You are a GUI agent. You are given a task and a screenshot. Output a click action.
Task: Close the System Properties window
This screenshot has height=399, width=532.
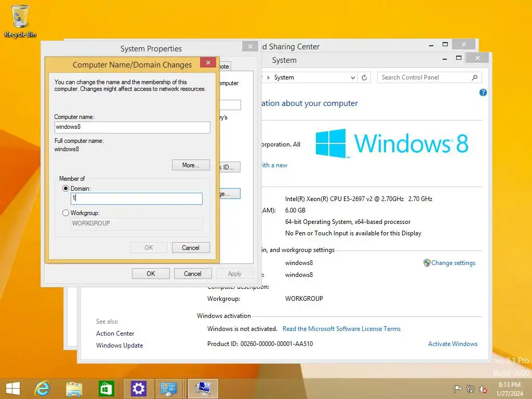[250, 46]
